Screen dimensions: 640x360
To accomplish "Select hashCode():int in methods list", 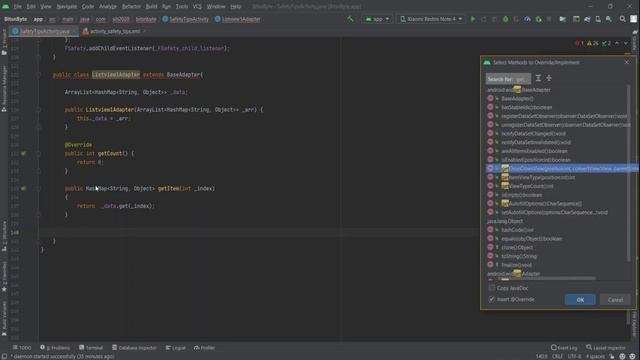I will tap(517, 230).
